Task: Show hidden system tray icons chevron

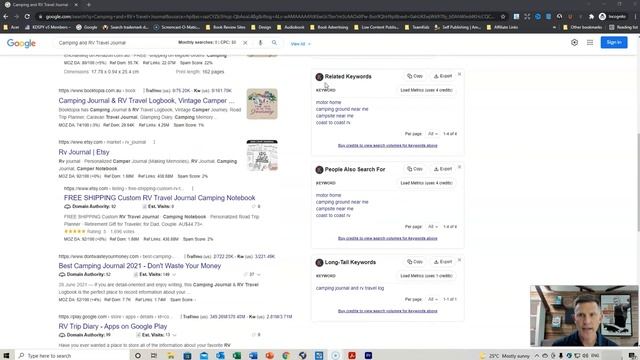Action: click(x=537, y=356)
